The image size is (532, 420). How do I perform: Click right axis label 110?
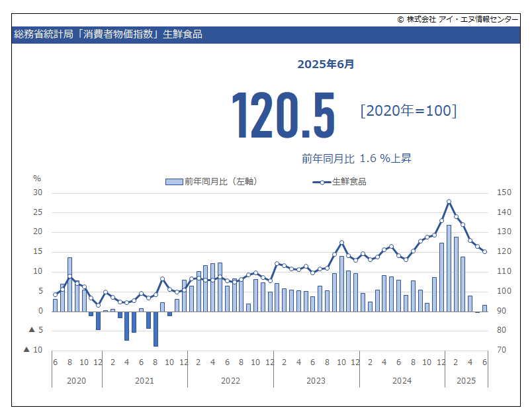click(504, 271)
